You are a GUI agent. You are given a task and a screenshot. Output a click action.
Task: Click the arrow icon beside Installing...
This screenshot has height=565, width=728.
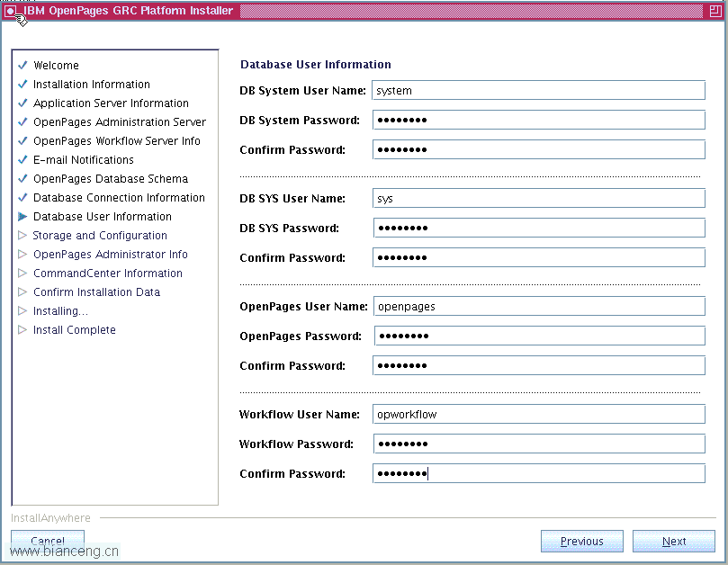coord(22,311)
